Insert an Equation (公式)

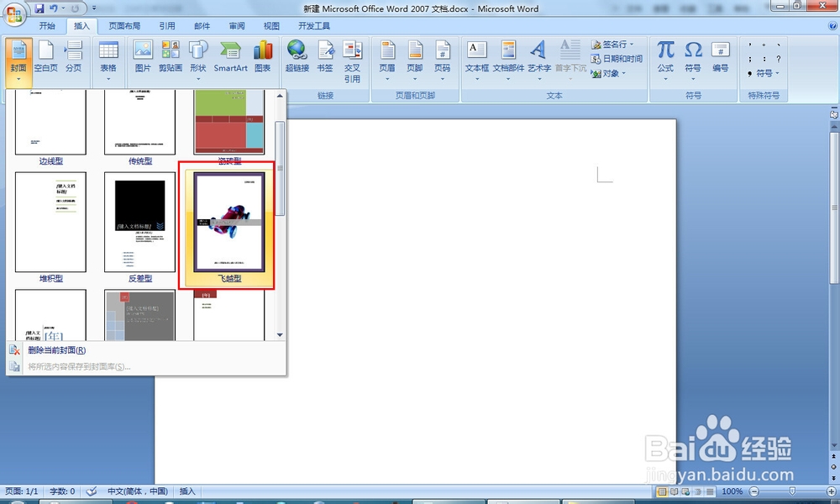[x=666, y=61]
